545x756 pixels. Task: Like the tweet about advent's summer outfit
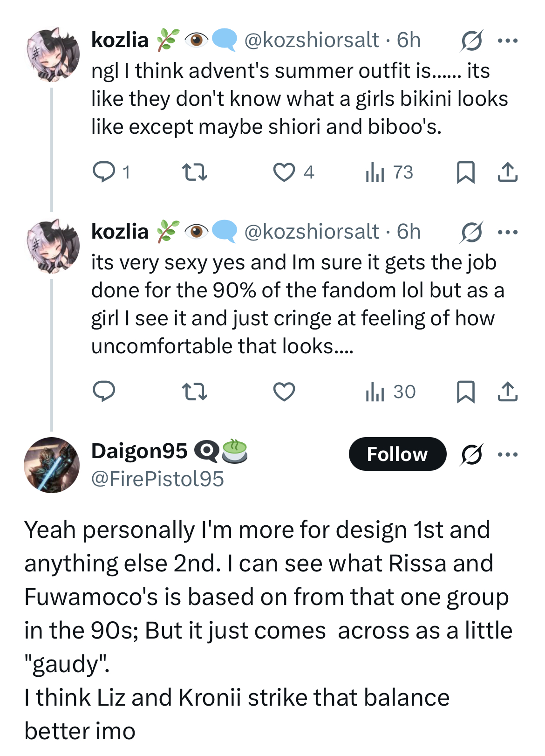(284, 172)
